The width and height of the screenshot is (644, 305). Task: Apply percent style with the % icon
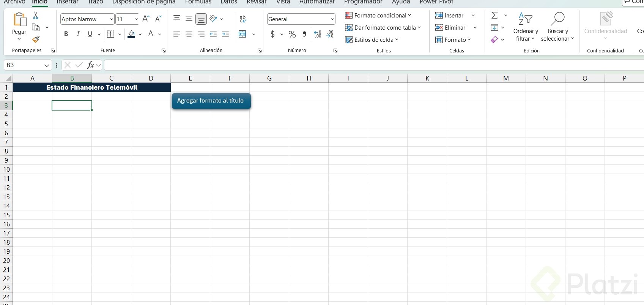[x=292, y=34]
